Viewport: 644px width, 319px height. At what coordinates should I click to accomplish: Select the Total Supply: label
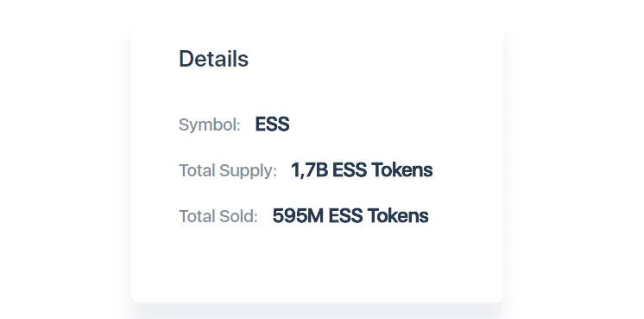point(228,170)
